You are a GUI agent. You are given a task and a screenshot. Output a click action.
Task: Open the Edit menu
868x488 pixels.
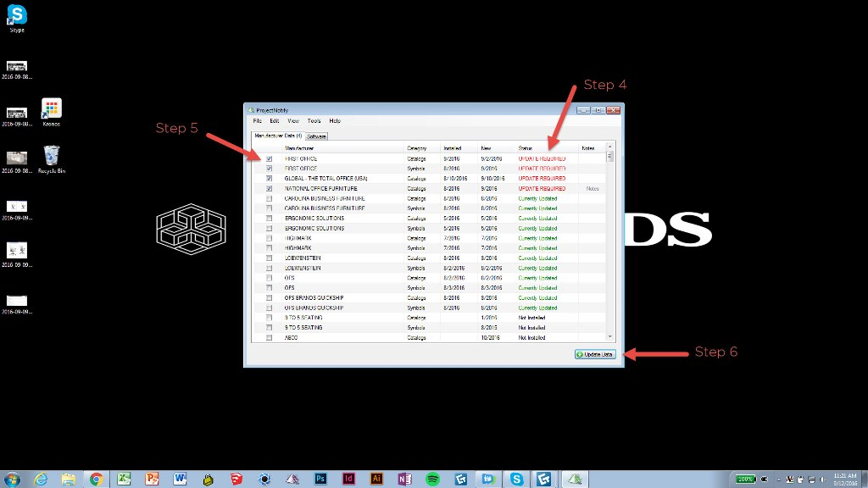274,120
